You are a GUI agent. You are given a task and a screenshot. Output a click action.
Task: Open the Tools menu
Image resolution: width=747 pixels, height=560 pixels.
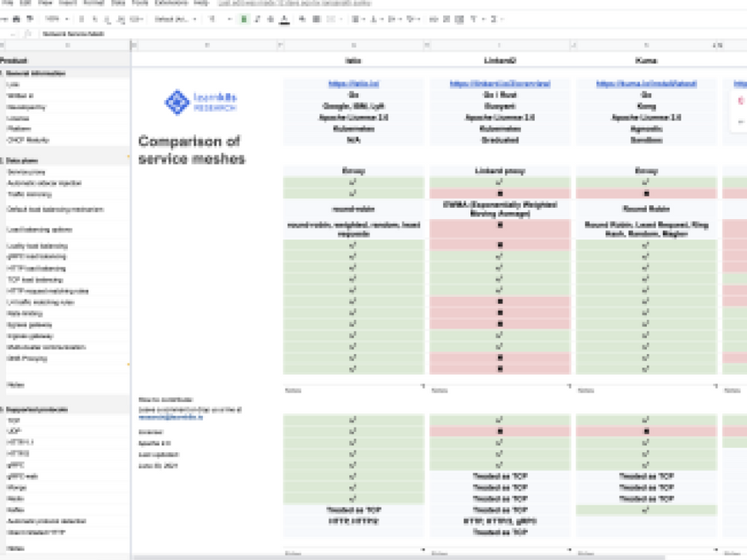pyautogui.click(x=140, y=3)
